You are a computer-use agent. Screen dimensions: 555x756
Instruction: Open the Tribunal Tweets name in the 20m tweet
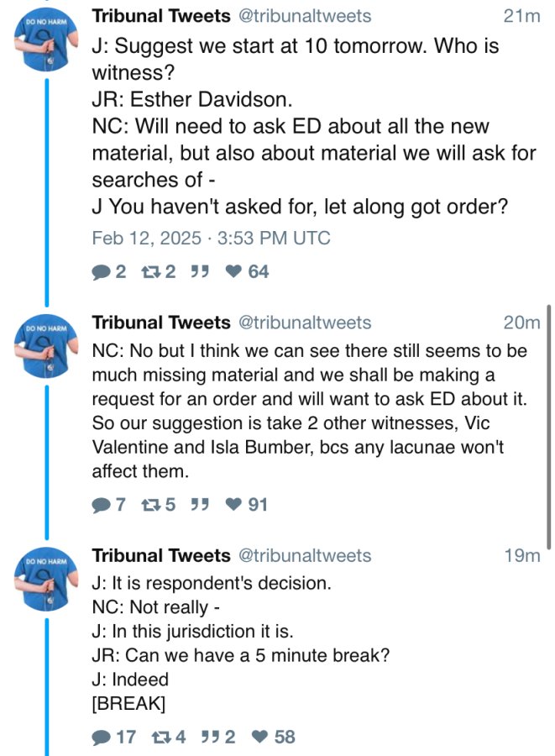161,322
